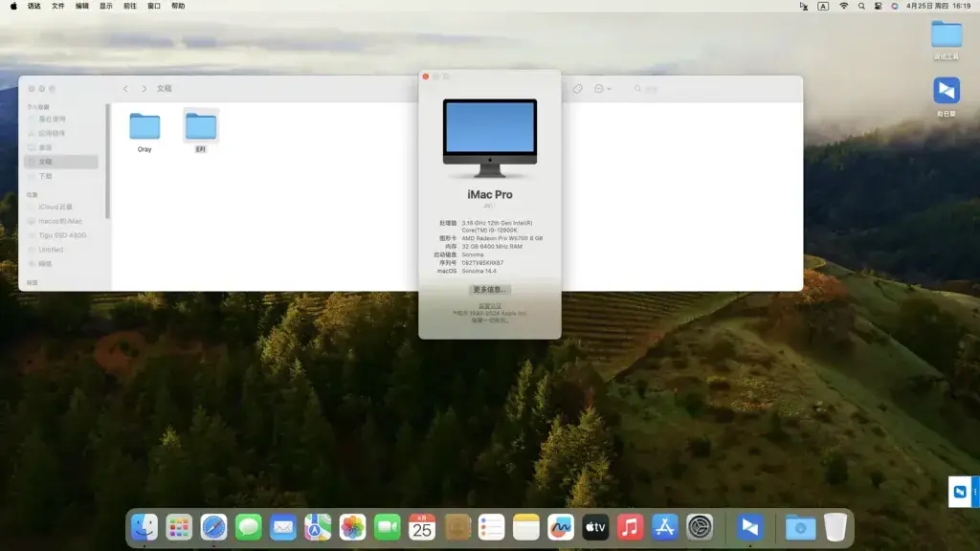Open the input source menu (A)
The height and width of the screenshot is (551, 980).
click(x=823, y=6)
